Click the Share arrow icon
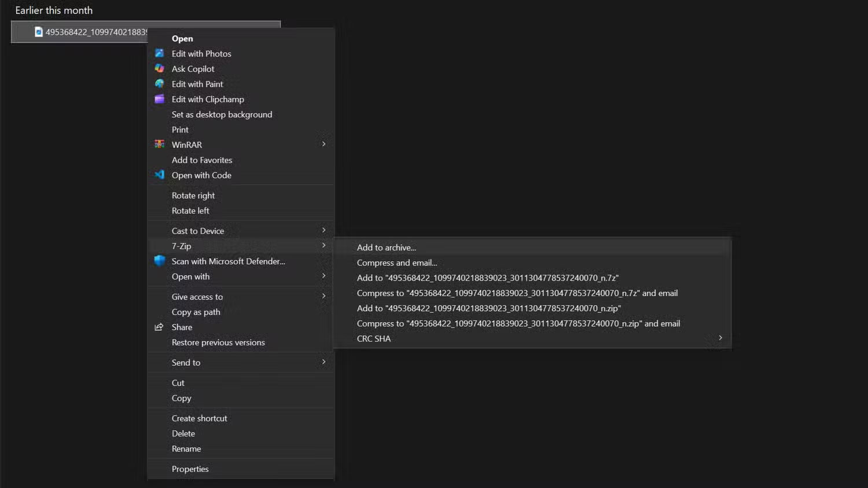This screenshot has width=868, height=488. (x=159, y=327)
